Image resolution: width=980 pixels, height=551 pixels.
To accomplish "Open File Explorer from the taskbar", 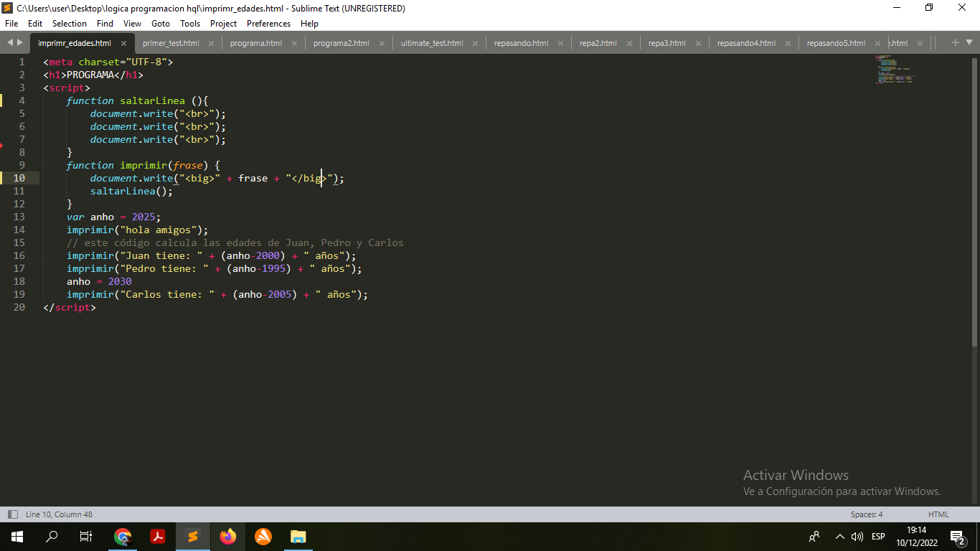I will pyautogui.click(x=298, y=537).
